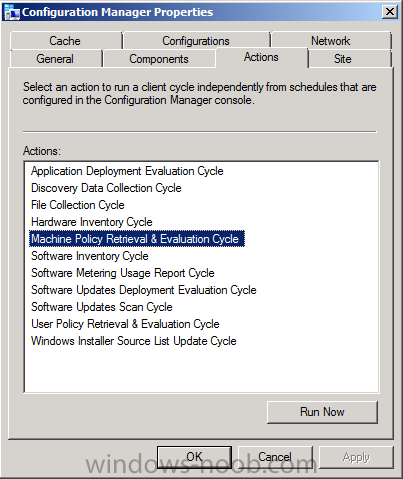
Task: Choose Windows Installer Source List Update Cycle
Action: tap(134, 341)
